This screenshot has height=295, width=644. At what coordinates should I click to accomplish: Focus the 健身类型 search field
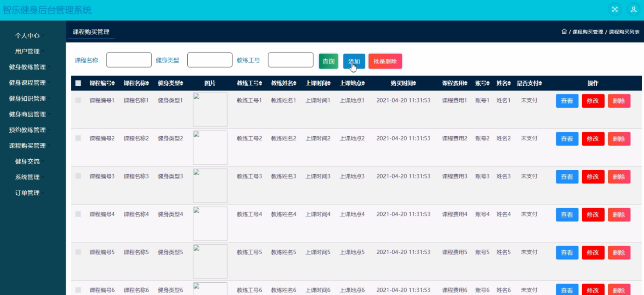pos(210,60)
